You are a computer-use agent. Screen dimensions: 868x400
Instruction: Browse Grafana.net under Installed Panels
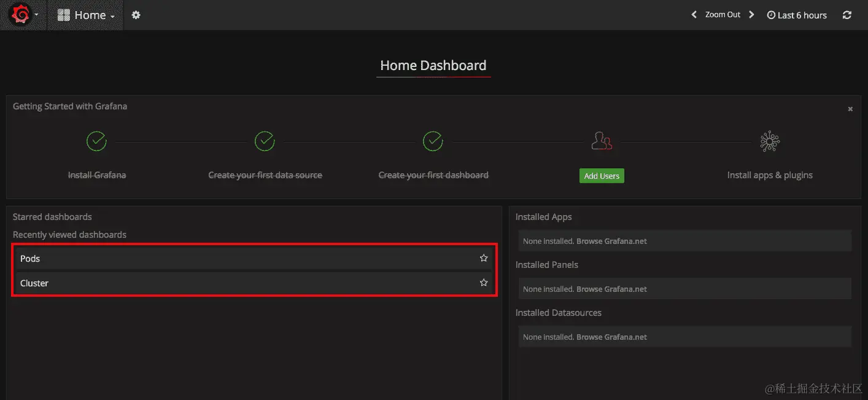pos(611,289)
